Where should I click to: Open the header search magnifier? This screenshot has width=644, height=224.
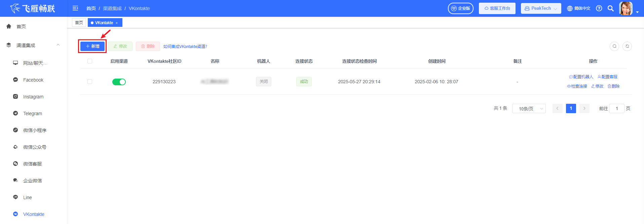[611, 8]
